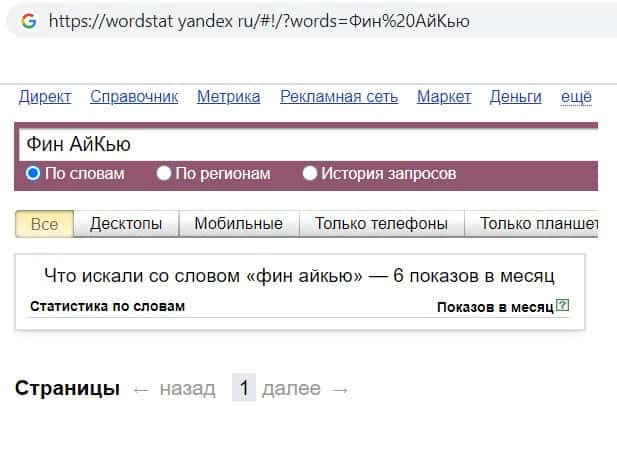Select the 'Только телефоны' tab
Screen dimensions: 617x455
pos(381,224)
